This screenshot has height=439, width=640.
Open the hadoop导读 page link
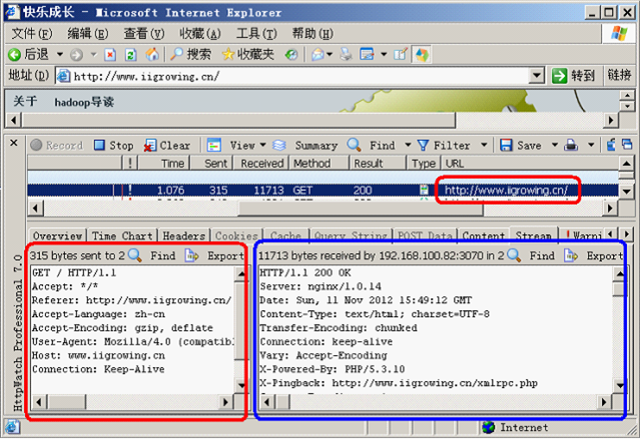tap(84, 102)
